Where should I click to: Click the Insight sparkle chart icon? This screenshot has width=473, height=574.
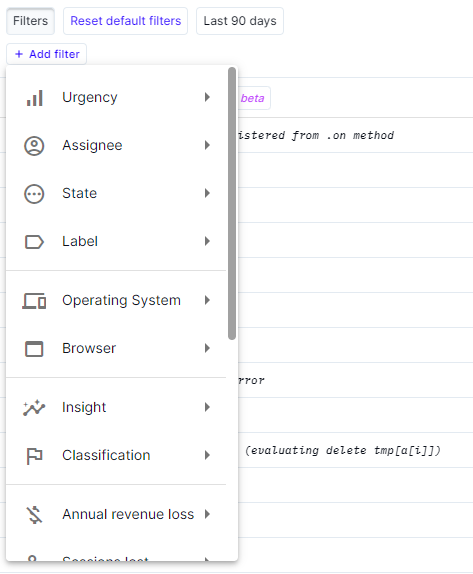coord(34,408)
